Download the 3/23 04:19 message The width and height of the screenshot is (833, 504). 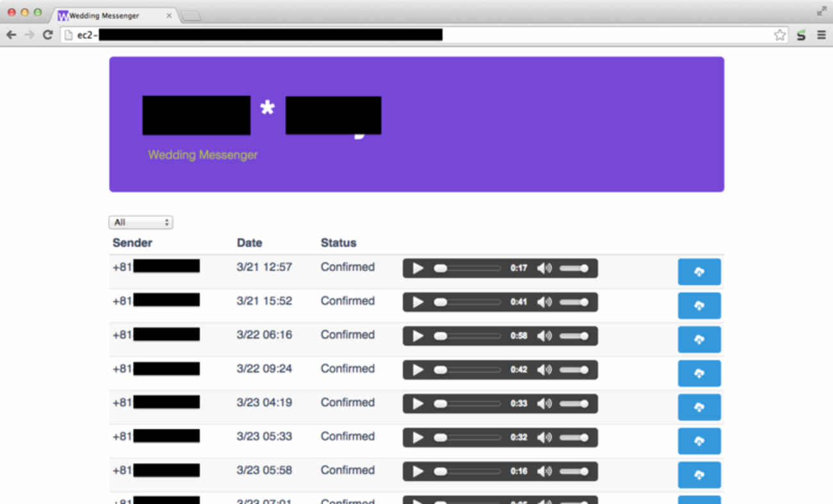coord(699,408)
